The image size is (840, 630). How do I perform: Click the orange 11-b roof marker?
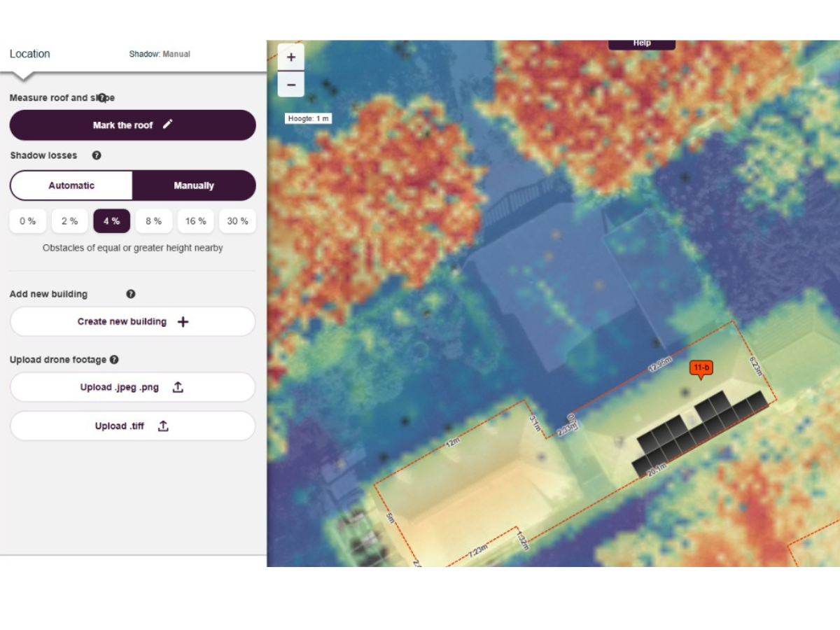(701, 368)
